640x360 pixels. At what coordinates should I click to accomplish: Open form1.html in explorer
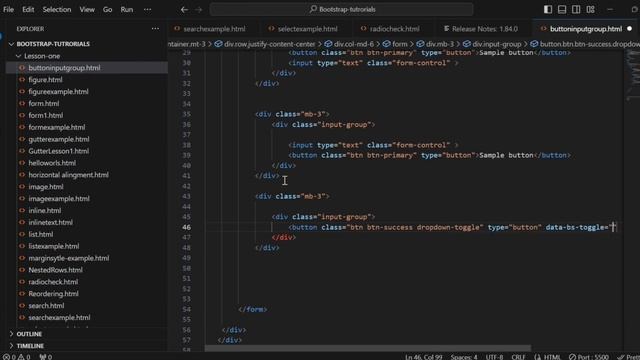click(x=46, y=115)
